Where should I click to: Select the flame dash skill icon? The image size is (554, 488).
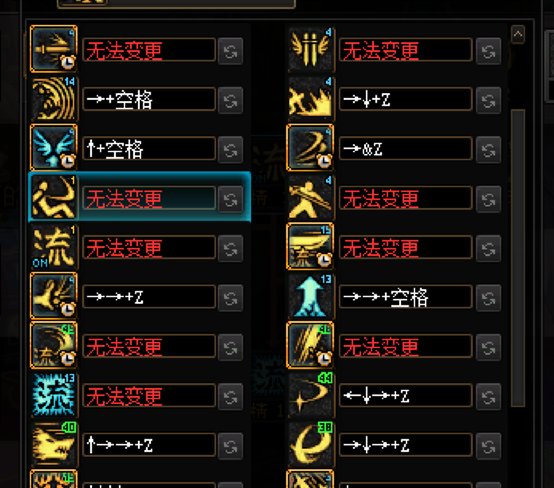coord(310,98)
